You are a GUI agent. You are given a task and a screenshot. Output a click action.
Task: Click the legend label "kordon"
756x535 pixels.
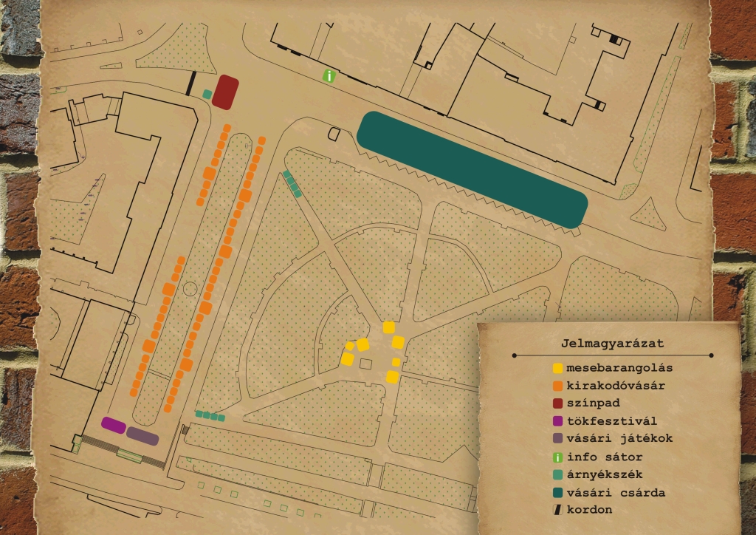[x=589, y=510]
